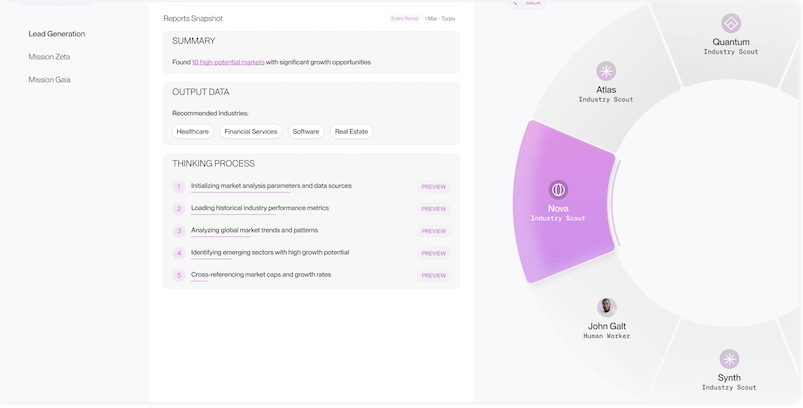This screenshot has height=408, width=803.
Task: Open John Galt's avatar photo
Action: click(607, 308)
